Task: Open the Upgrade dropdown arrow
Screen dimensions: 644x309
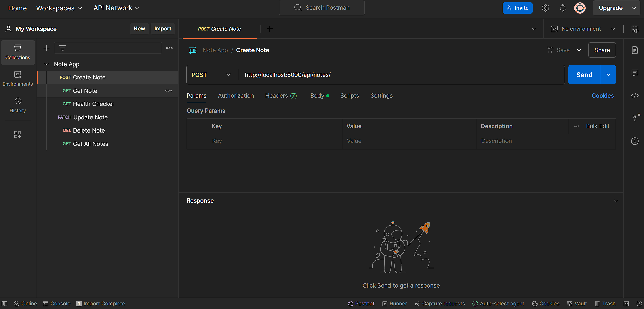Action: 634,8
